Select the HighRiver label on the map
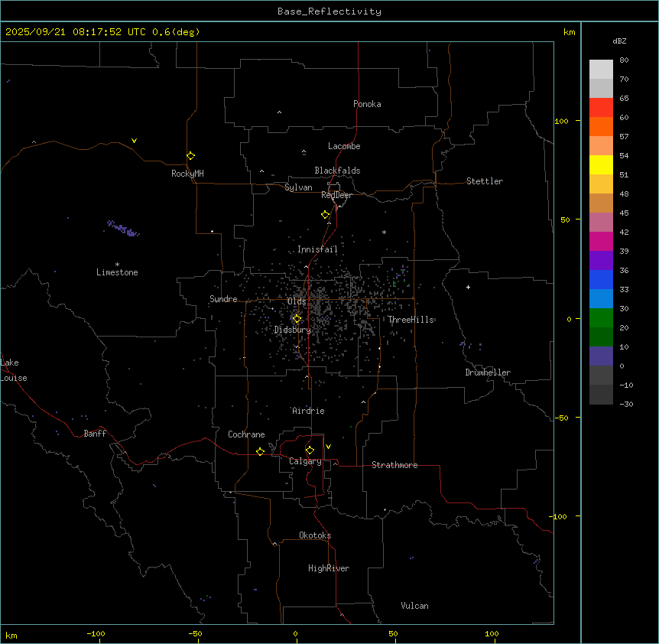The width and height of the screenshot is (659, 644). click(329, 568)
